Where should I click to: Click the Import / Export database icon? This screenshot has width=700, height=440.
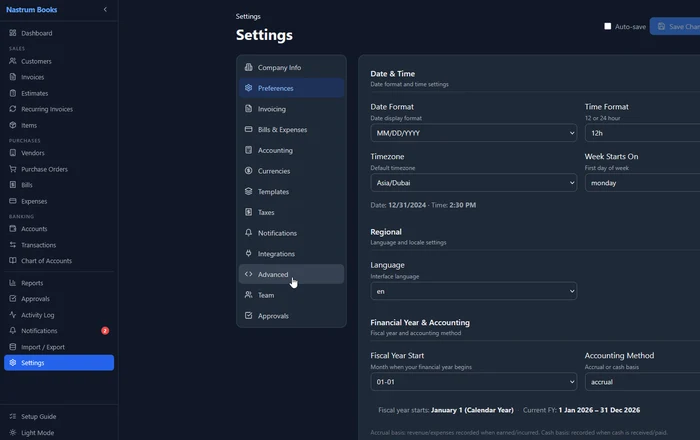tap(12, 347)
